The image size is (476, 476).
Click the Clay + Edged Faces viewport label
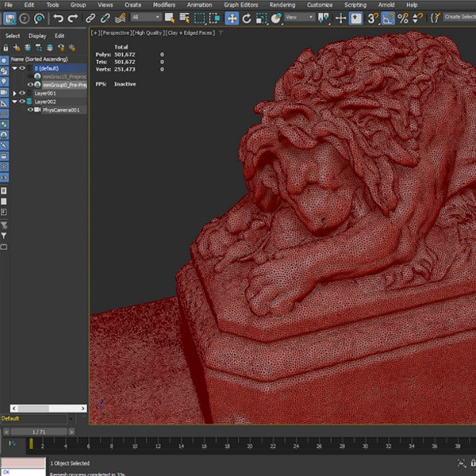point(190,33)
